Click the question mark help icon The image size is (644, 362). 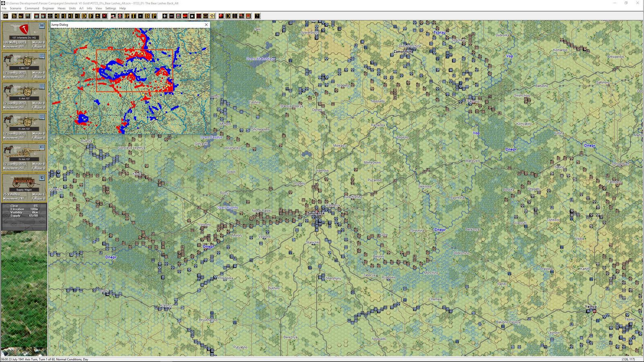click(257, 16)
